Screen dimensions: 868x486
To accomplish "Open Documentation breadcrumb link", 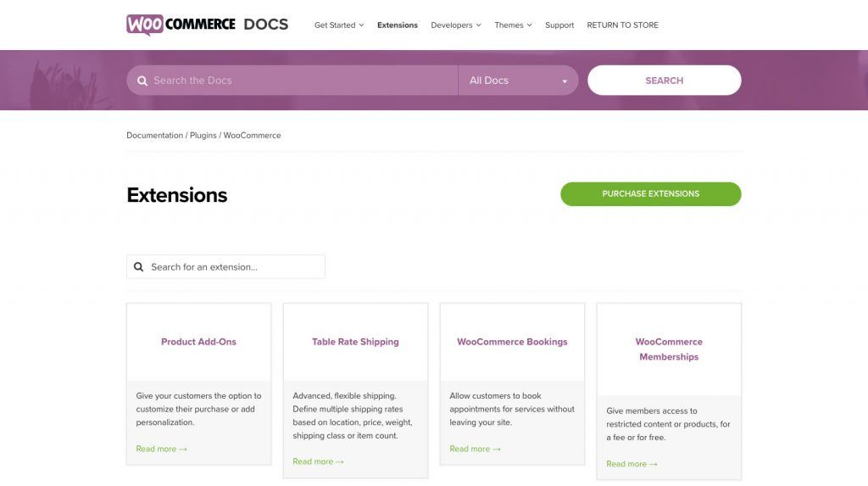I will coord(154,135).
